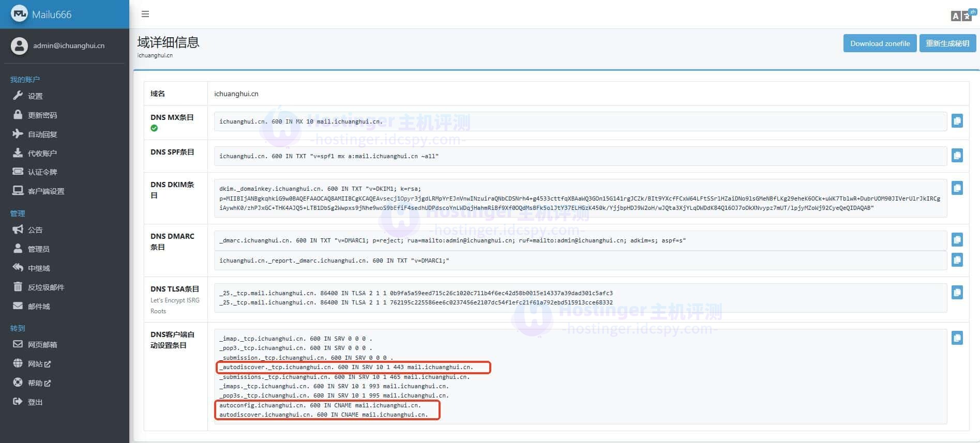The height and width of the screenshot is (443, 980).
Task: Copy the DNS SPF record
Action: click(957, 156)
